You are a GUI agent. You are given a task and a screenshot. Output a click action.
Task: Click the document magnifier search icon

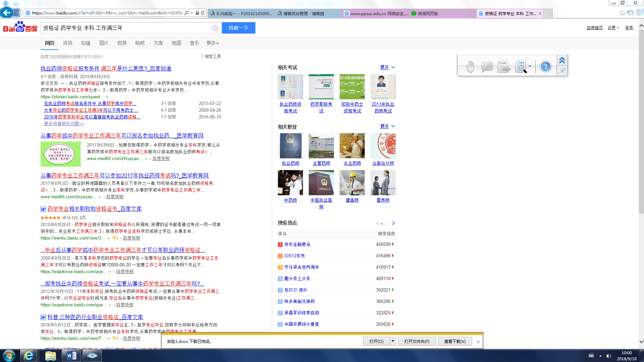(x=521, y=66)
